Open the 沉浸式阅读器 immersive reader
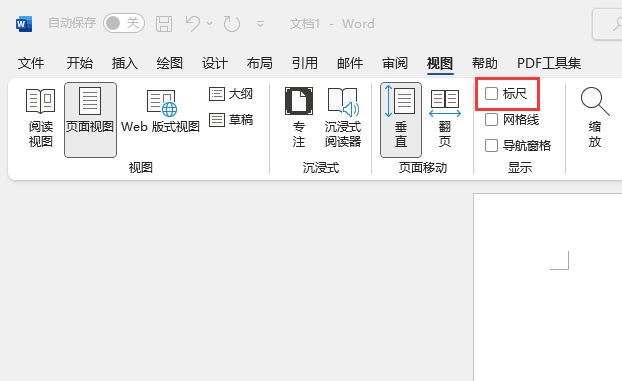Viewport: 622px width, 381px height. point(343,118)
